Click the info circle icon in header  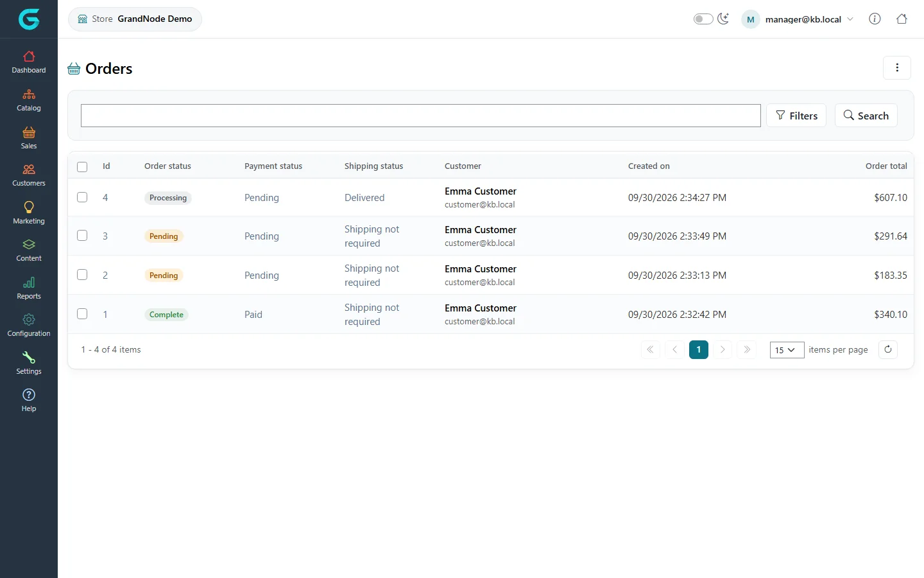tap(875, 19)
